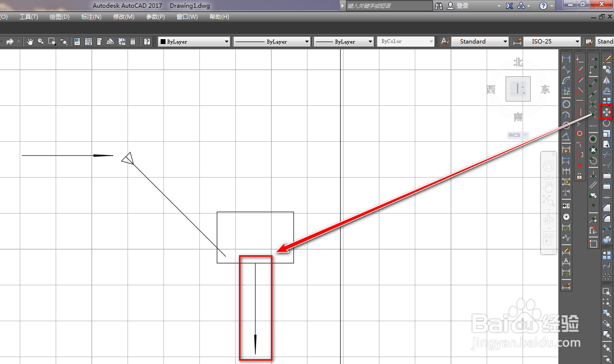614x364 pixels.
Task: Select the Scale tool
Action: coord(606,133)
